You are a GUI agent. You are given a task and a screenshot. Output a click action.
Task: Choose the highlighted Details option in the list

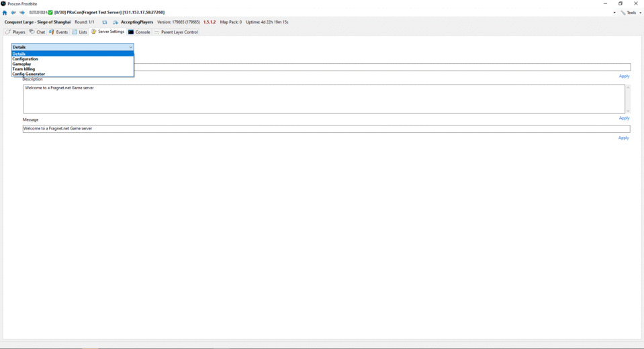tap(73, 54)
